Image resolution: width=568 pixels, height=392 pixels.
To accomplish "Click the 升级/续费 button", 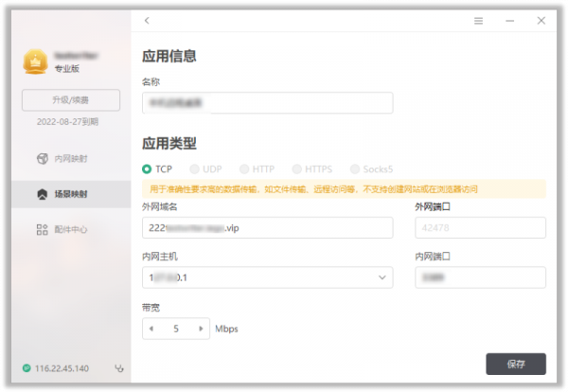I will coord(71,99).
